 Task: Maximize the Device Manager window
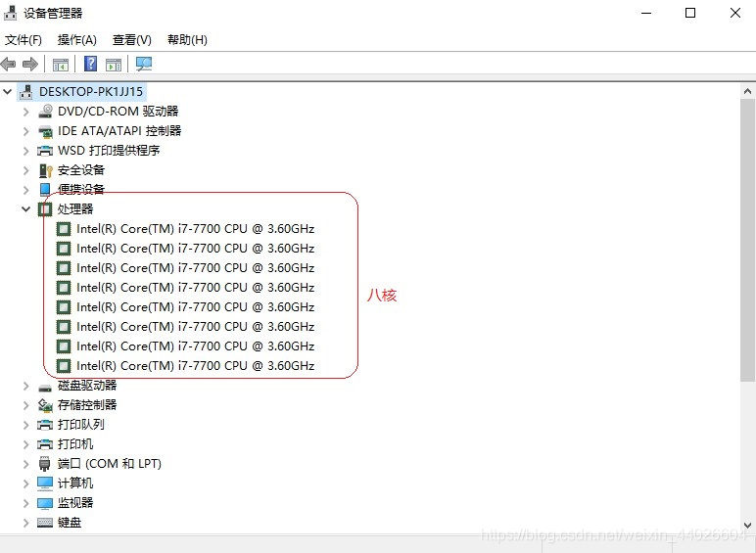690,13
